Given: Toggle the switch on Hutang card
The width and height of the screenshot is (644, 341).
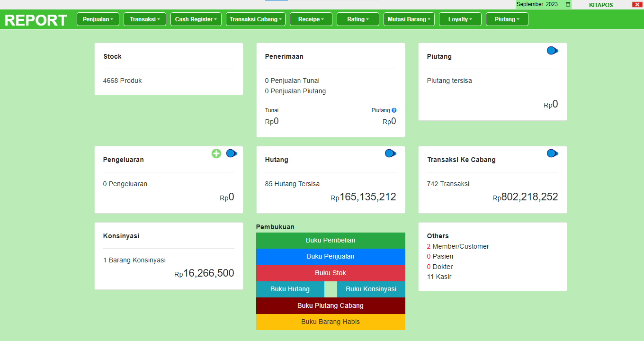Looking at the screenshot, I should 390,153.
